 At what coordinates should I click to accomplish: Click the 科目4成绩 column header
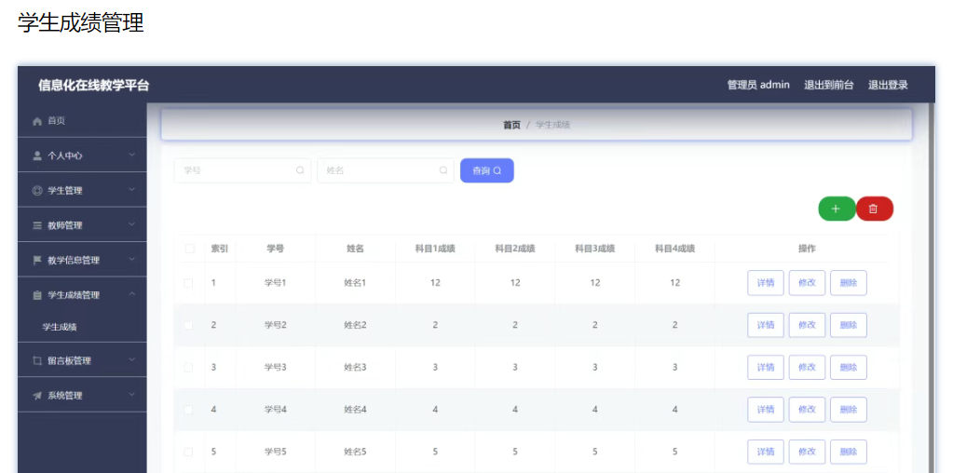click(675, 249)
